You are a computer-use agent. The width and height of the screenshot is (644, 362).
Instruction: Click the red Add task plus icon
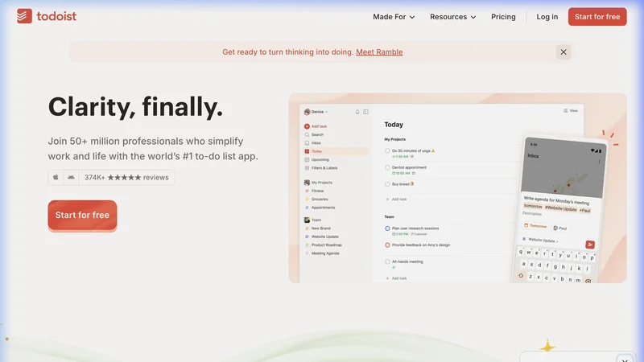point(307,126)
